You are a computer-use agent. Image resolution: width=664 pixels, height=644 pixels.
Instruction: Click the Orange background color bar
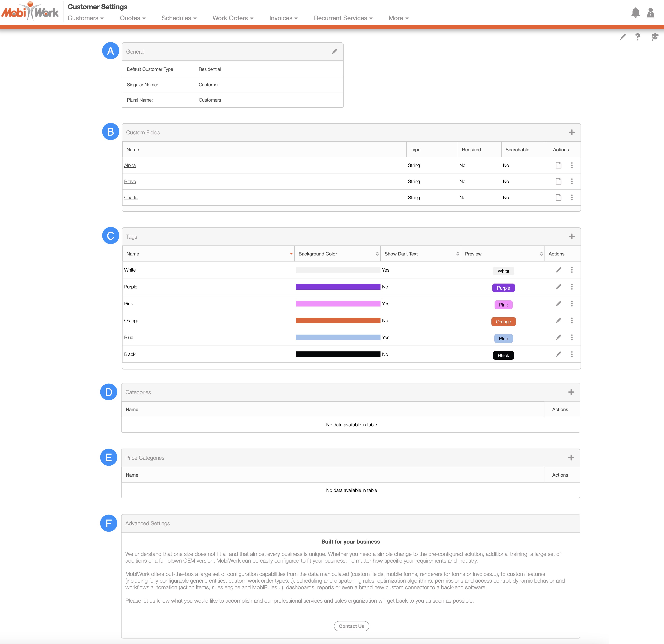(338, 321)
